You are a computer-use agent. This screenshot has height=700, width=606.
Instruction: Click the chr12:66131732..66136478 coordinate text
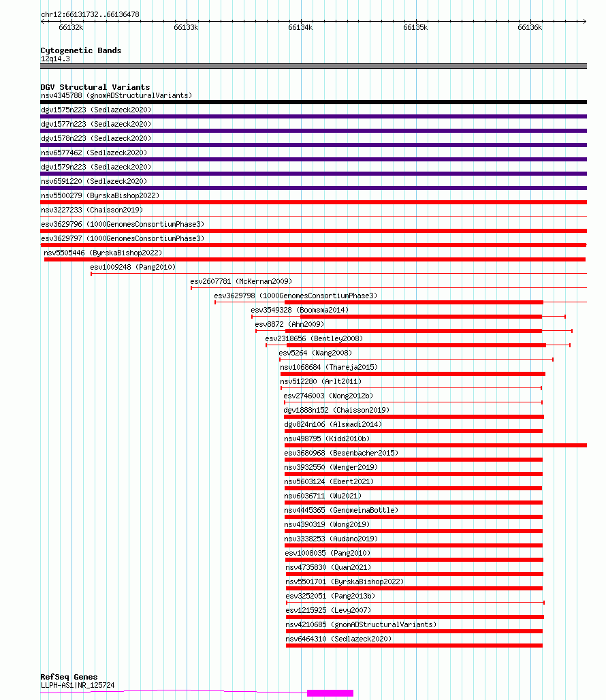90,15
